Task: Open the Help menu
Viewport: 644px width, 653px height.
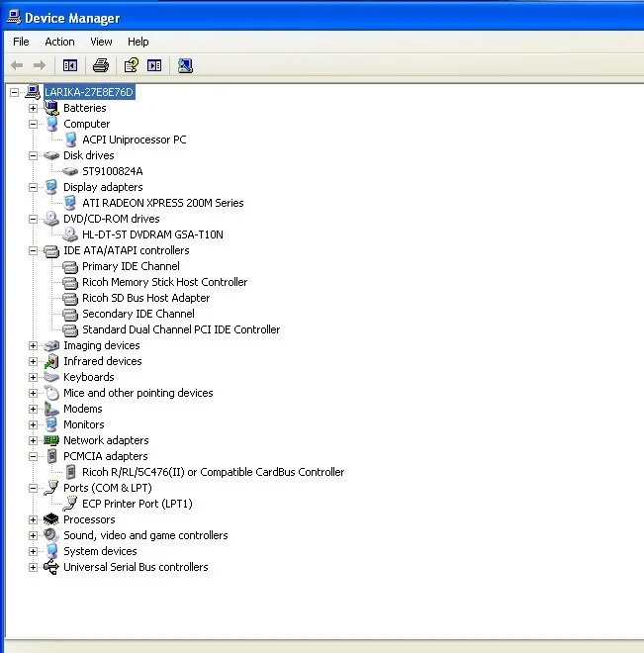Action: [x=138, y=42]
